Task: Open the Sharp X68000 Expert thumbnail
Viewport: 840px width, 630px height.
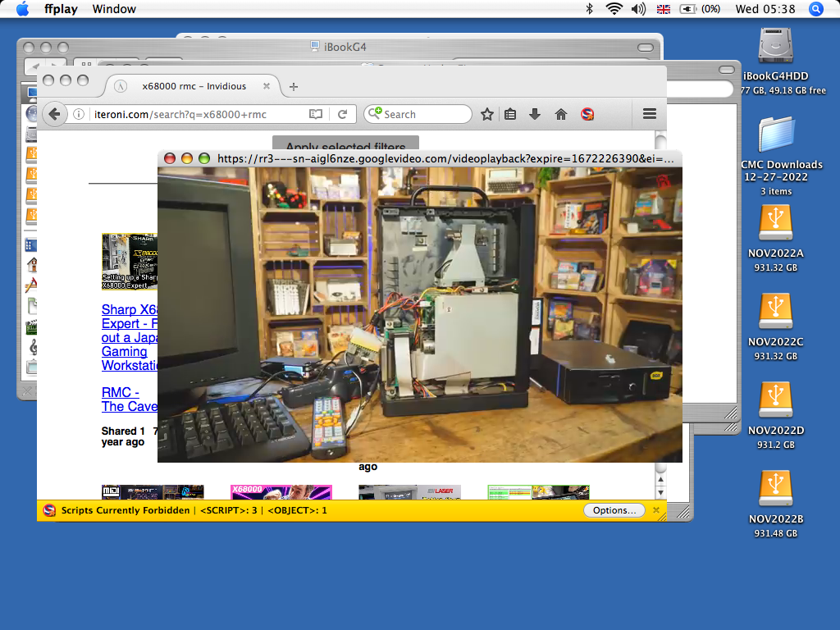Action: tap(130, 262)
